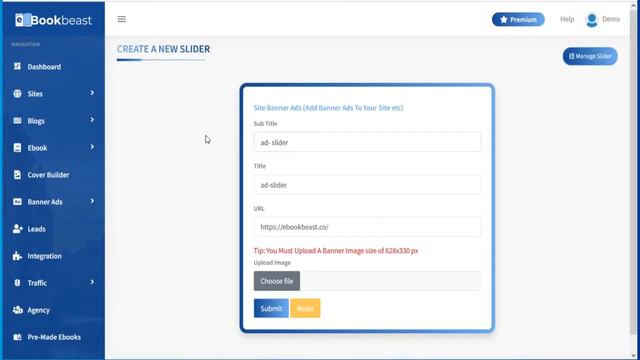Click the banner size tip text
The image size is (640, 360).
tap(336, 251)
